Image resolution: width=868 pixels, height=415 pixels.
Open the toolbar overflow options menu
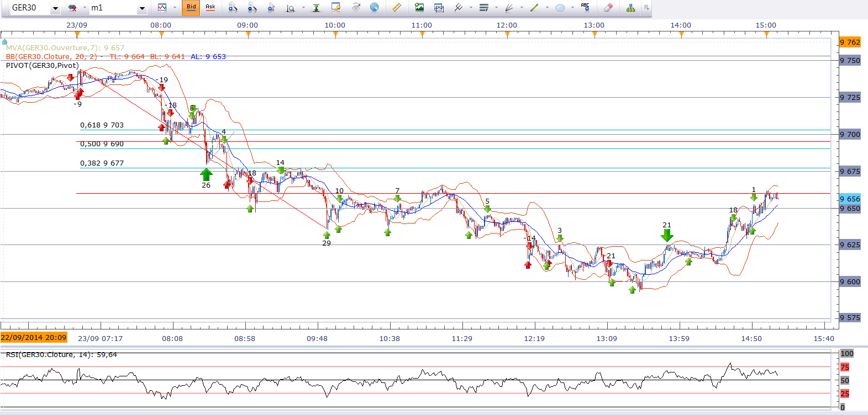click(646, 8)
